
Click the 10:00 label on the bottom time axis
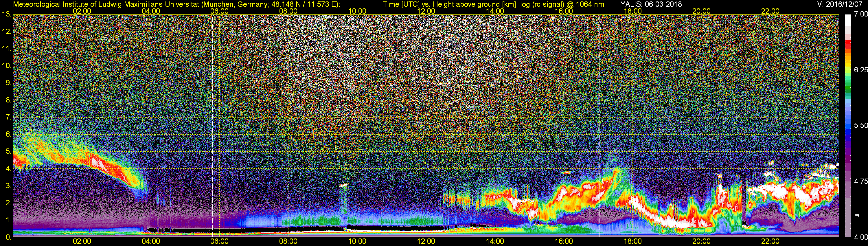(357, 242)
